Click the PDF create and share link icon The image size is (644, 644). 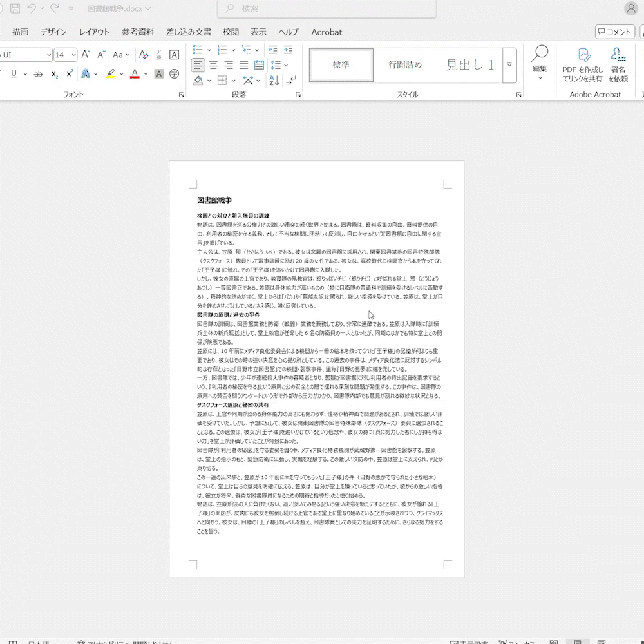point(583,64)
